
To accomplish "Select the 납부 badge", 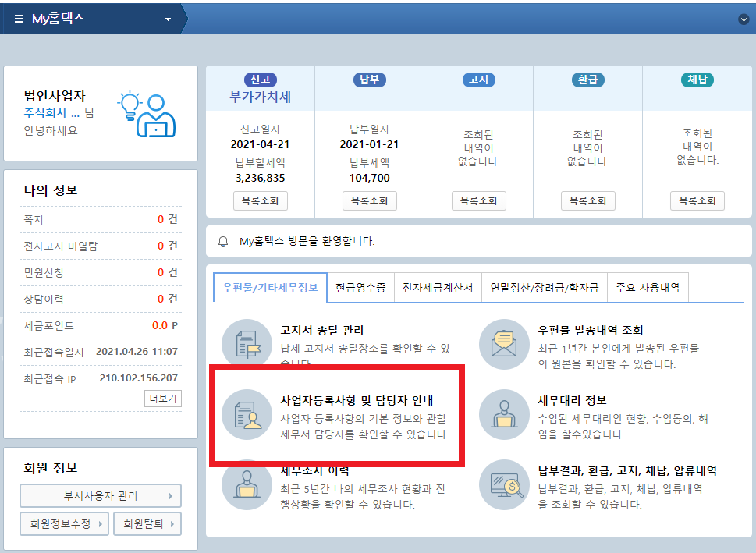I will coord(369,80).
